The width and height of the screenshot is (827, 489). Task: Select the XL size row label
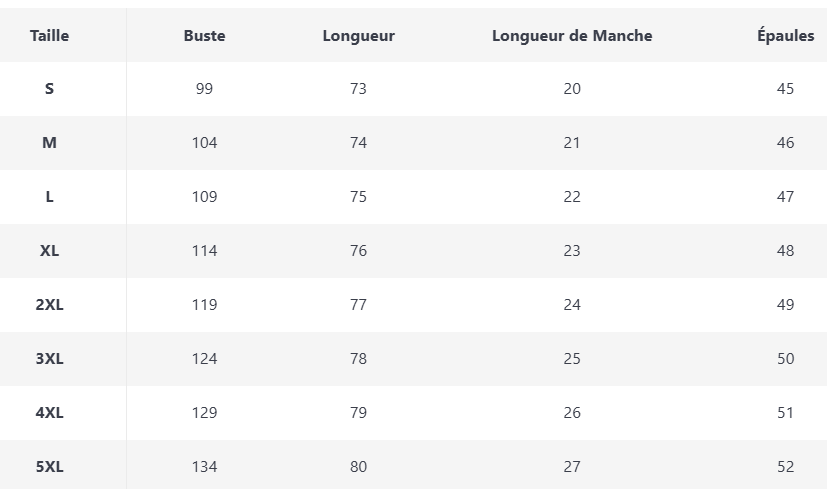point(49,251)
